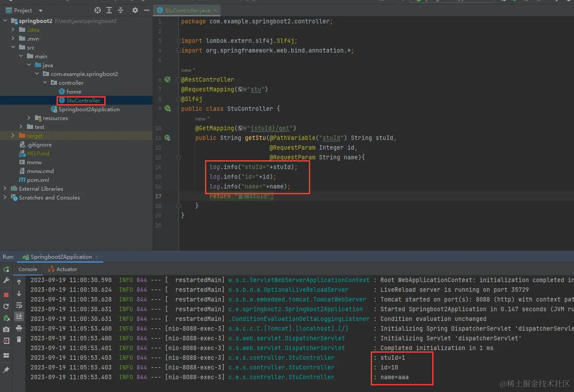
Task: Collapse the com.example.springboot2 package
Action: (x=37, y=74)
